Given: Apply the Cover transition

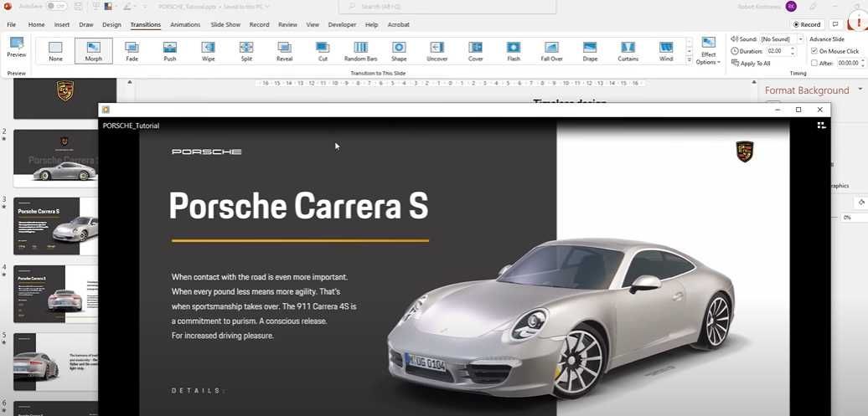Looking at the screenshot, I should [476, 51].
